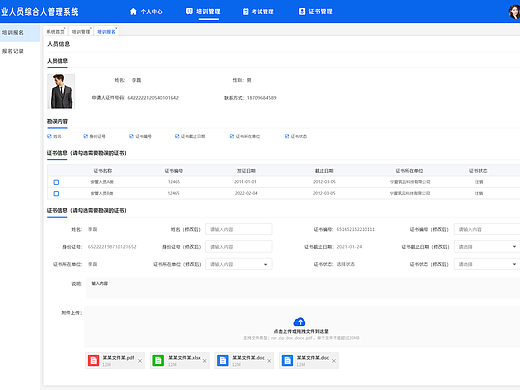Click the 姓名(修改后) input field
The height and width of the screenshot is (390, 520).
pos(239,229)
